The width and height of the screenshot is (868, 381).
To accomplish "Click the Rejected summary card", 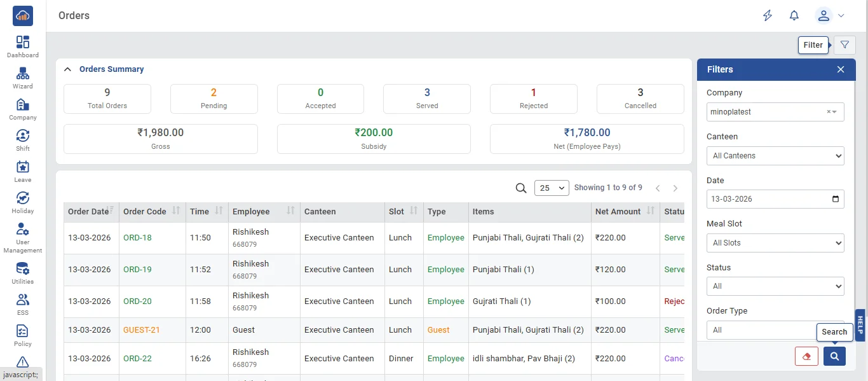I will (534, 99).
